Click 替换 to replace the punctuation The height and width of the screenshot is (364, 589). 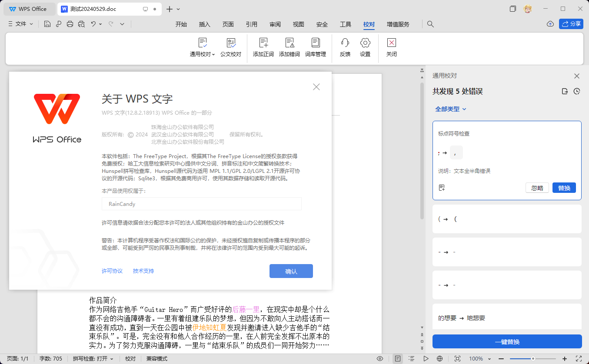pyautogui.click(x=564, y=188)
